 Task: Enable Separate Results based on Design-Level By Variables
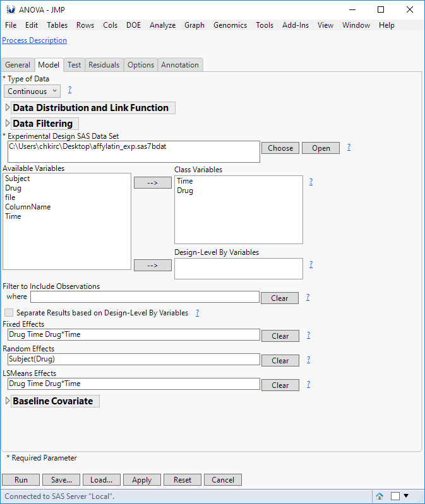tap(9, 313)
